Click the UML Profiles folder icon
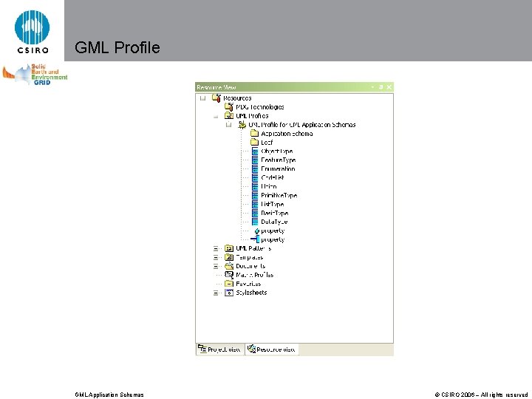 click(229, 116)
